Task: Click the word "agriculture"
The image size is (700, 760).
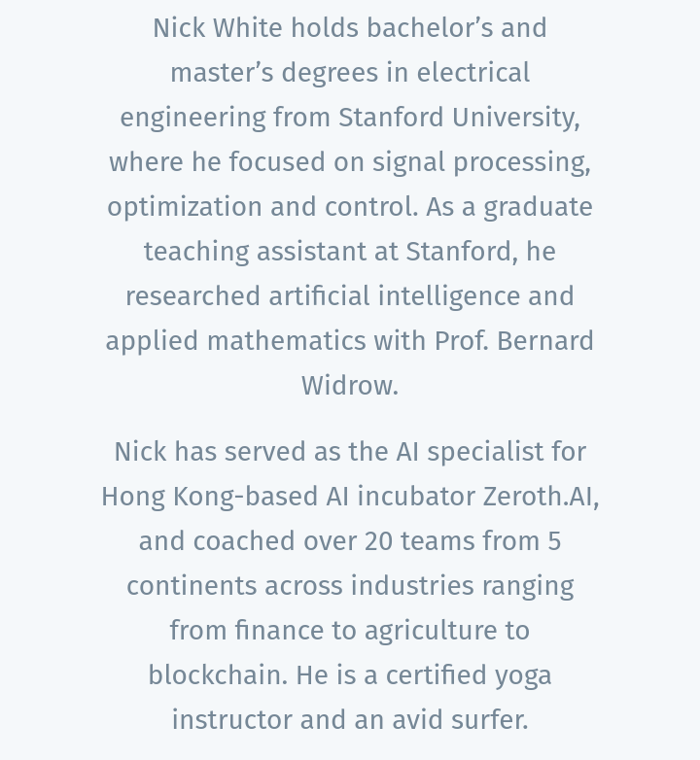Action: (431, 632)
